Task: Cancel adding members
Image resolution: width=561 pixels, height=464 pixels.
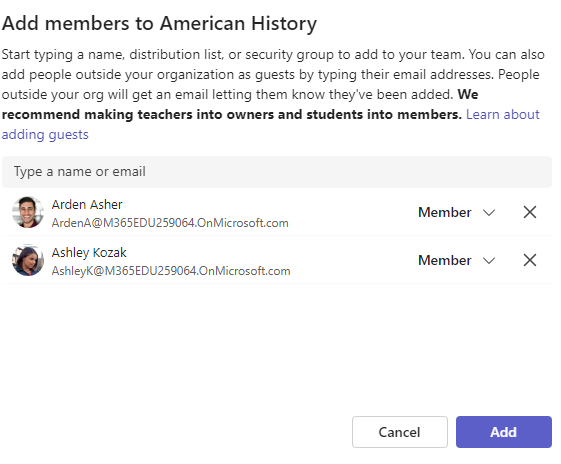Action: tap(400, 432)
